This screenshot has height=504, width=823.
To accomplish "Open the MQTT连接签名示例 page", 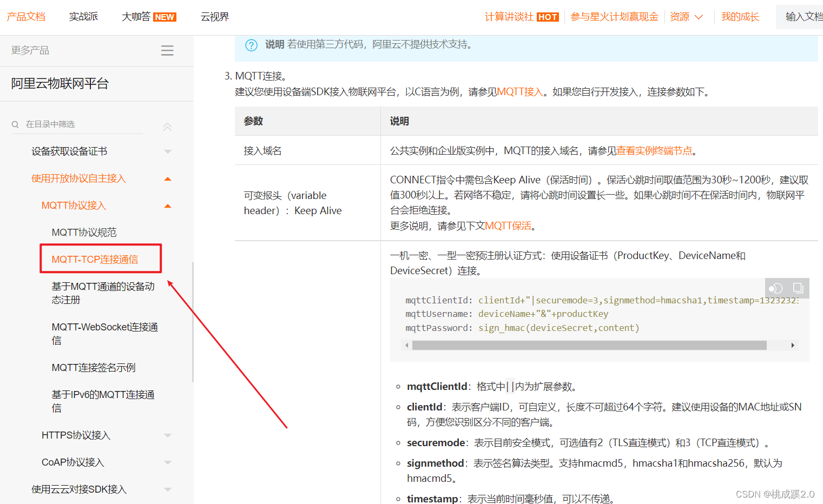I will click(94, 368).
